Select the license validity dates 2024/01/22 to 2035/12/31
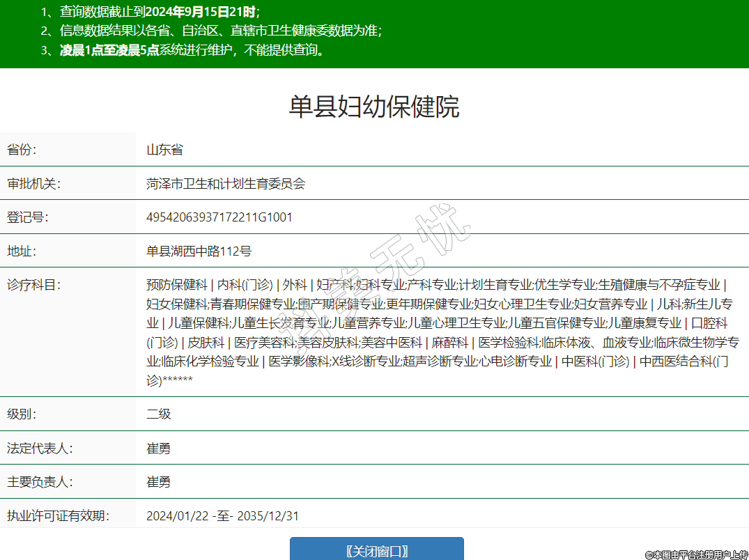The height and width of the screenshot is (560, 749). [x=222, y=516]
